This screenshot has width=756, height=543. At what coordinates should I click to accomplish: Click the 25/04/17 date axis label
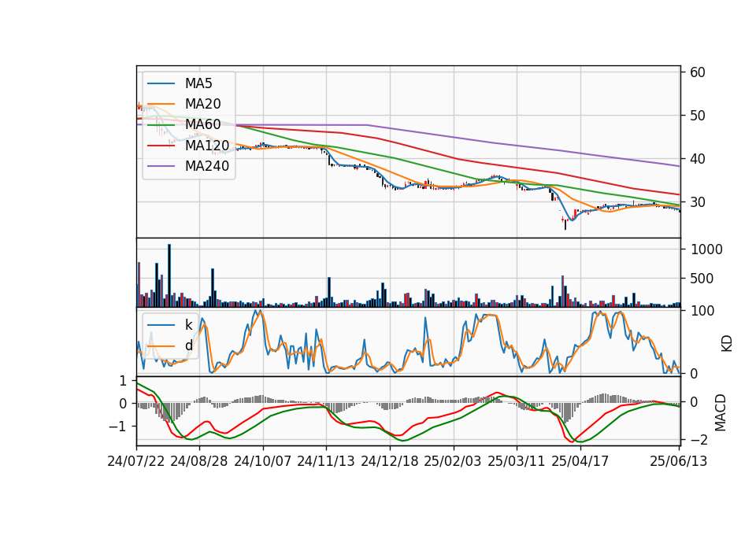point(580,461)
